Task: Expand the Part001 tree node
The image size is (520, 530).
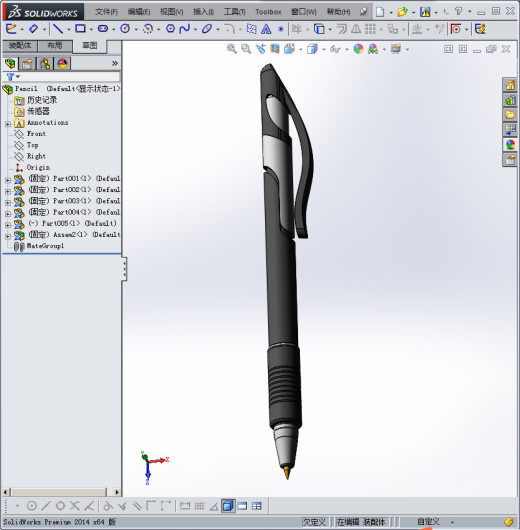Action: tap(7, 180)
